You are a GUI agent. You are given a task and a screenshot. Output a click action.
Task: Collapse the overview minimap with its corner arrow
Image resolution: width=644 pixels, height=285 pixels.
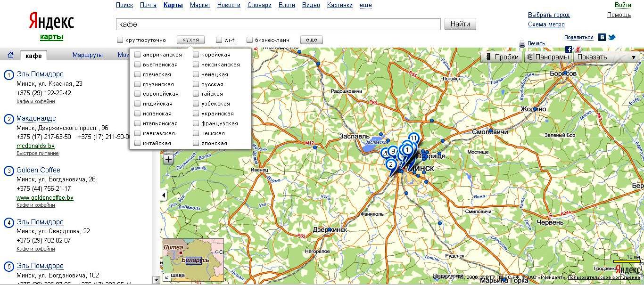pyautogui.click(x=166, y=277)
